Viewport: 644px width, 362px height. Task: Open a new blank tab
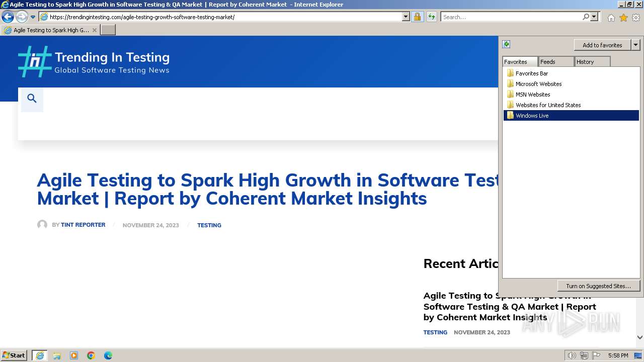(108, 30)
